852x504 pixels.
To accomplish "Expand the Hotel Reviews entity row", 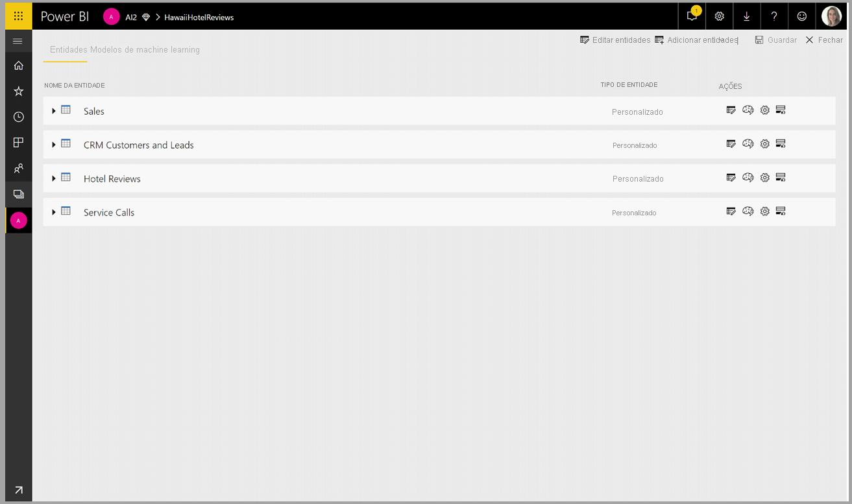I will (54, 179).
